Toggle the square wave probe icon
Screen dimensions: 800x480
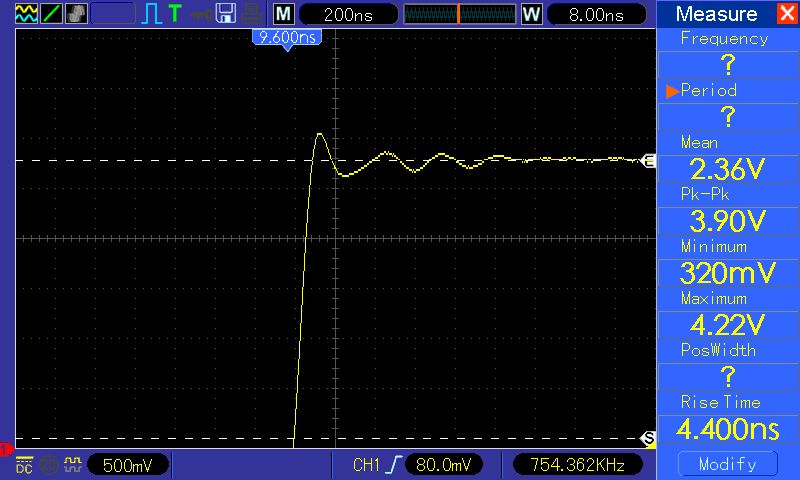(73, 464)
